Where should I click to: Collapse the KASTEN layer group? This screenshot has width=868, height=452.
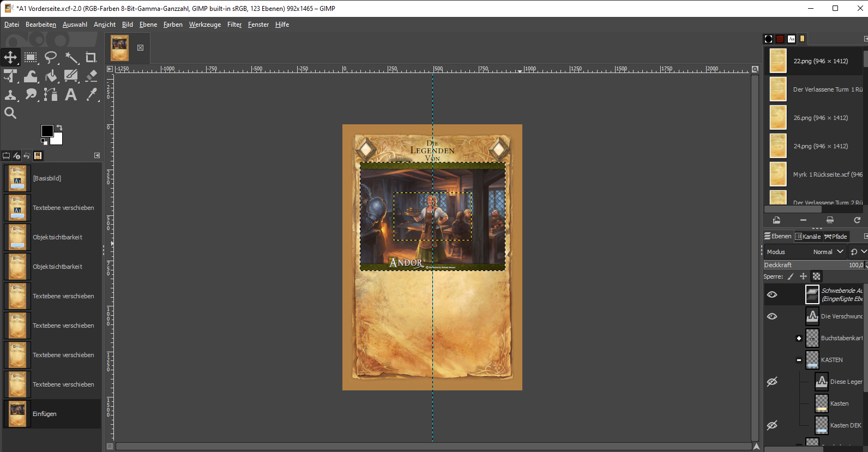(x=799, y=360)
